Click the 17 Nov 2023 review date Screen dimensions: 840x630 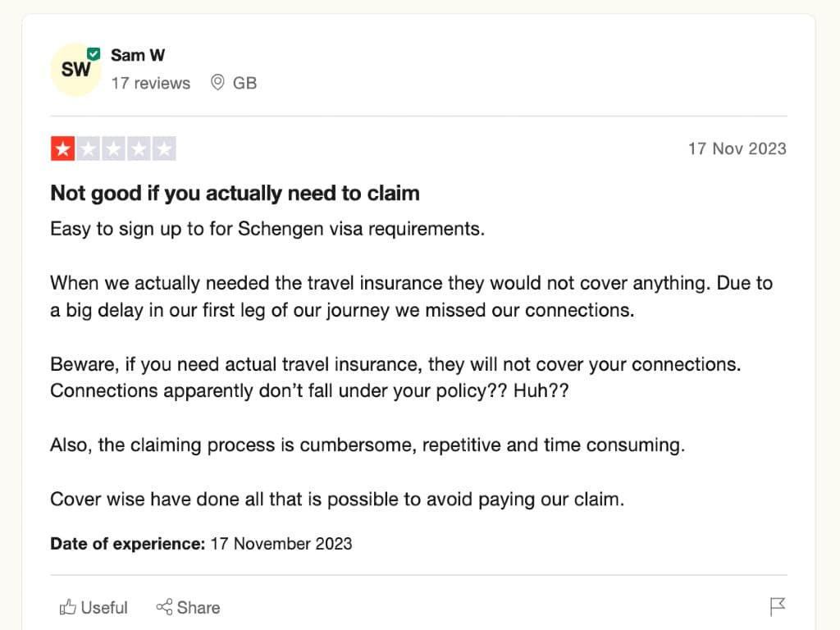737,148
